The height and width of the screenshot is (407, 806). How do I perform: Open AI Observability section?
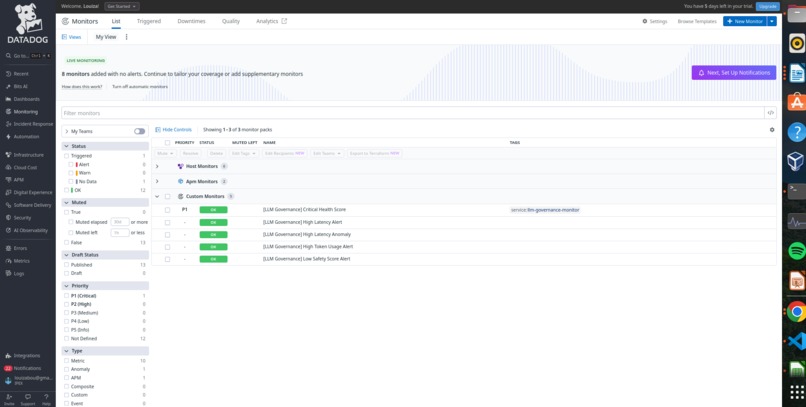click(30, 231)
